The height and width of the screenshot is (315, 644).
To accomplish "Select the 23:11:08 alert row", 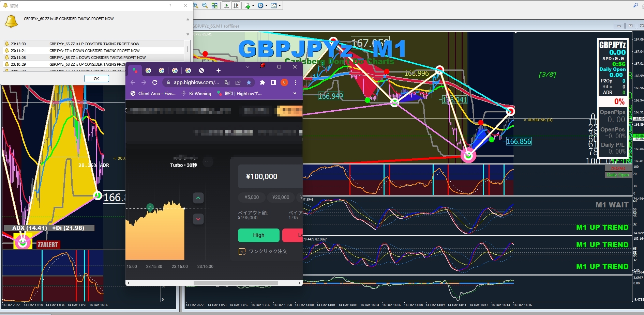I will pos(94,58).
